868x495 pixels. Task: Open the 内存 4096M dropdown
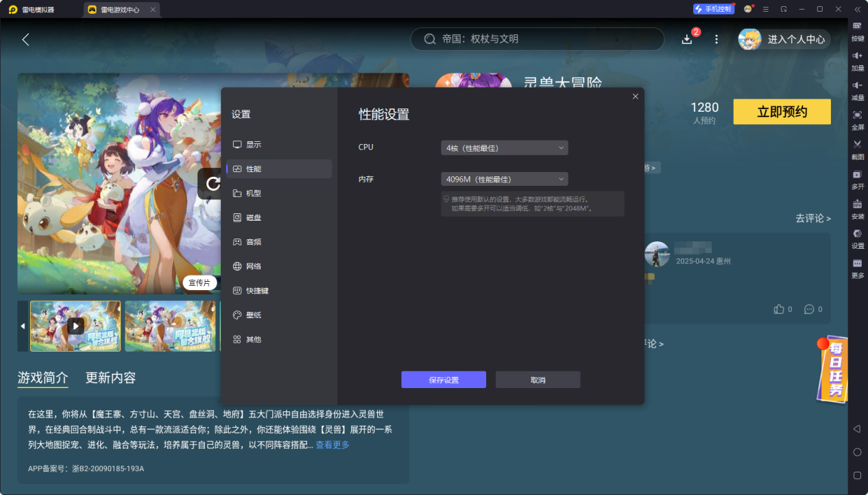coord(505,179)
